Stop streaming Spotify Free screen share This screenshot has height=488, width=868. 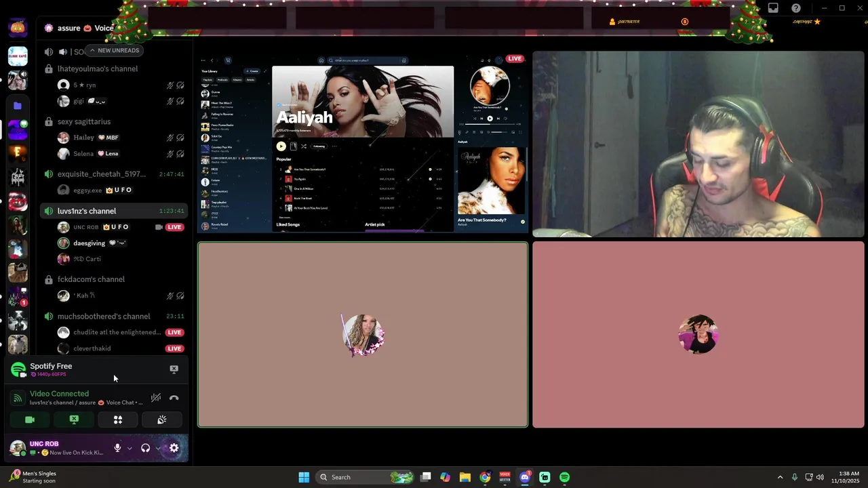click(x=174, y=369)
